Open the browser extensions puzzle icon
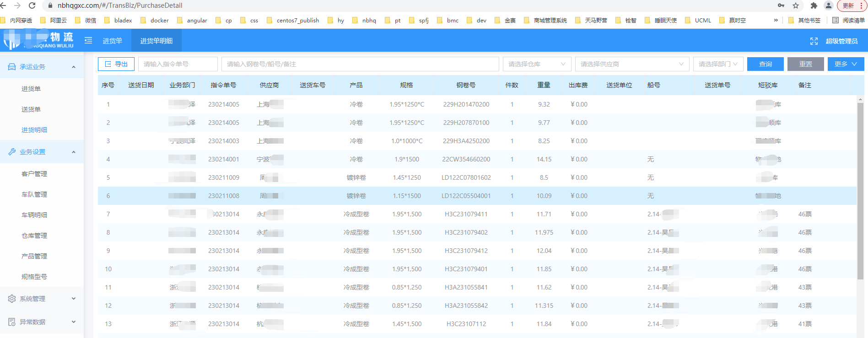 (814, 5)
